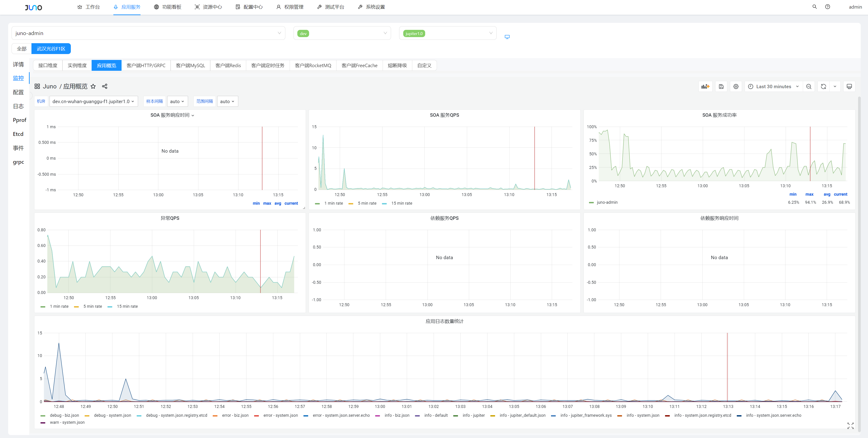Open the 范围间隔 auto dropdown
The image size is (868, 438).
pos(227,101)
